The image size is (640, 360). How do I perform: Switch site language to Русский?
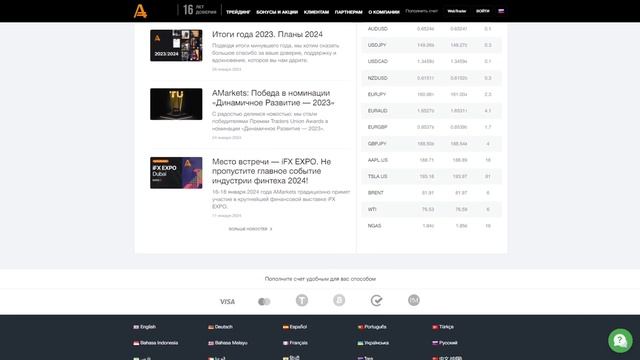[x=445, y=343]
